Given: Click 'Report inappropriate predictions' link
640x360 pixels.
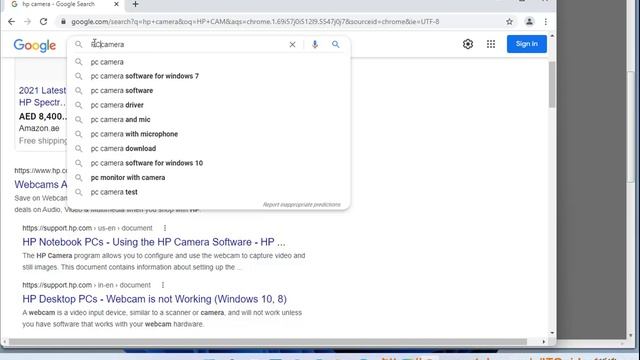Looking at the screenshot, I should (301, 204).
